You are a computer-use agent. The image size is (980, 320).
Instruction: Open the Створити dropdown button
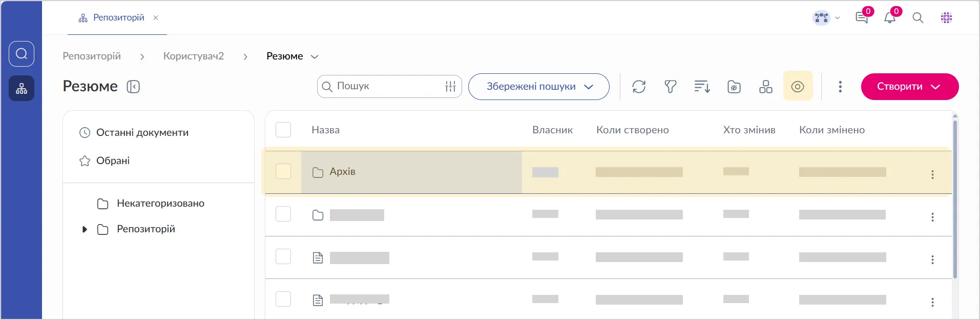(909, 87)
